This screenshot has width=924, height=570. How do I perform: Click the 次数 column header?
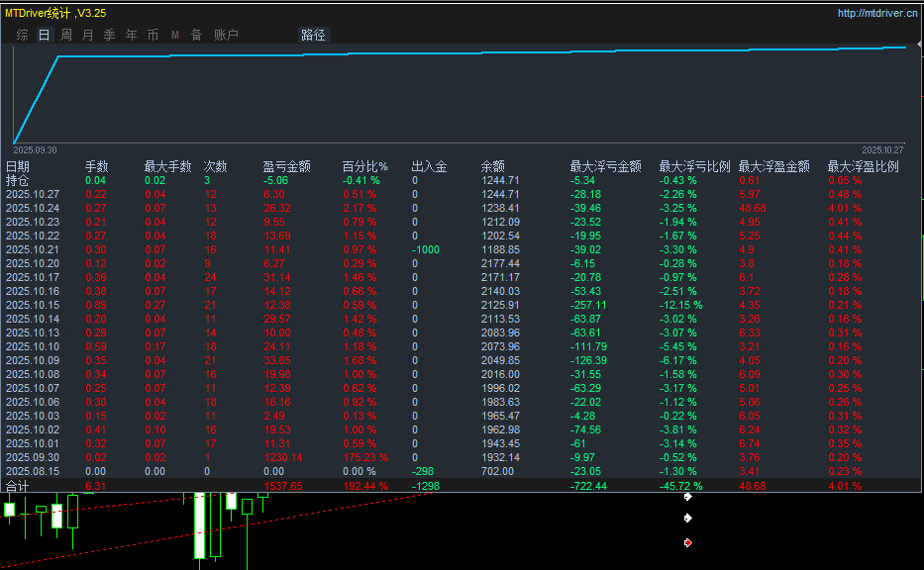tap(215, 166)
